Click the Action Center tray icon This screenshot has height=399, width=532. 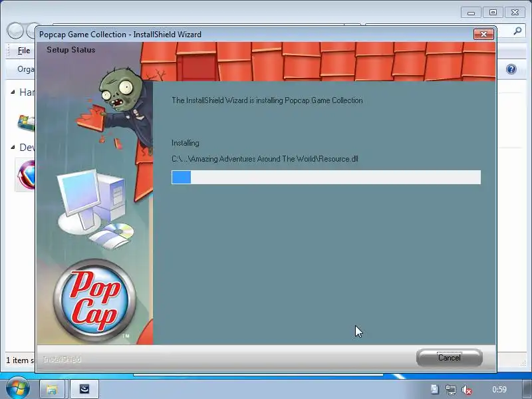point(435,390)
